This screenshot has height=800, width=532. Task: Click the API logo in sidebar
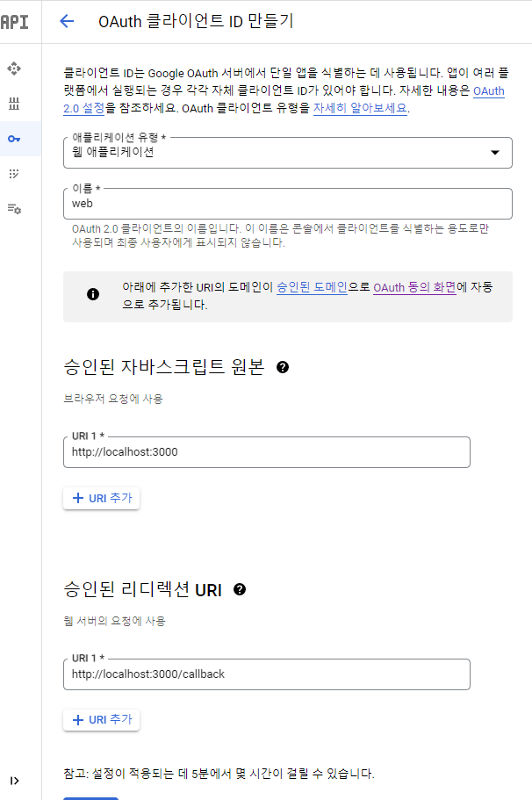(15, 22)
